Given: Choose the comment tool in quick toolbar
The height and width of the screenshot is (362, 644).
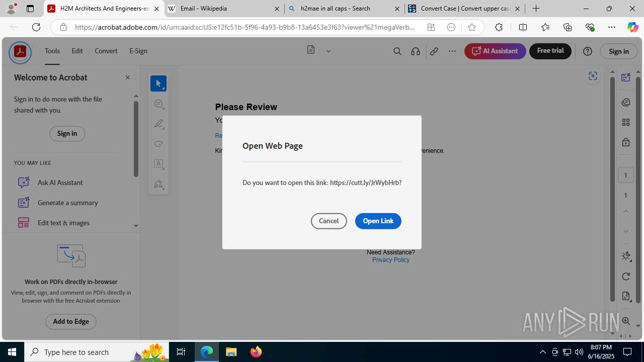Looking at the screenshot, I should (158, 104).
